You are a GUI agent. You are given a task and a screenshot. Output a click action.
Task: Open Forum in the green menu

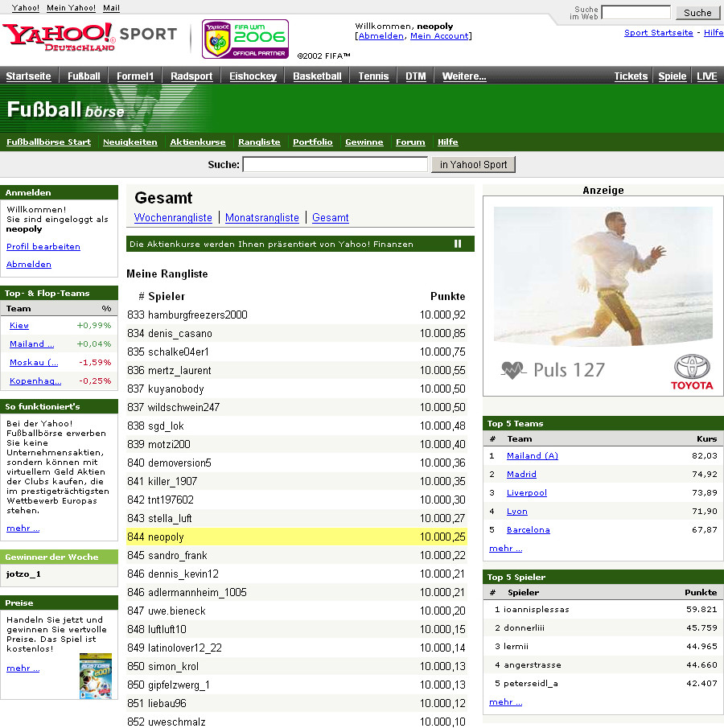point(410,142)
